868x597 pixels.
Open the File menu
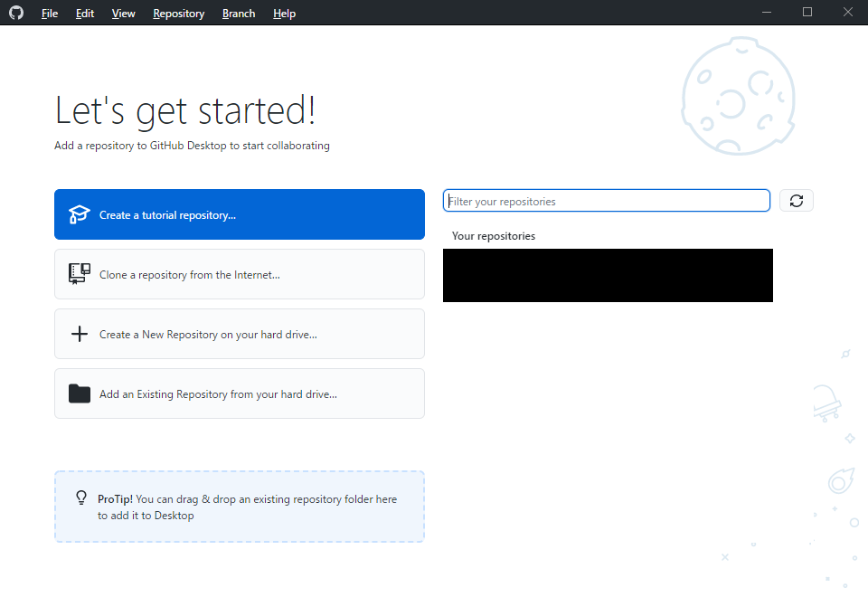pyautogui.click(x=50, y=14)
